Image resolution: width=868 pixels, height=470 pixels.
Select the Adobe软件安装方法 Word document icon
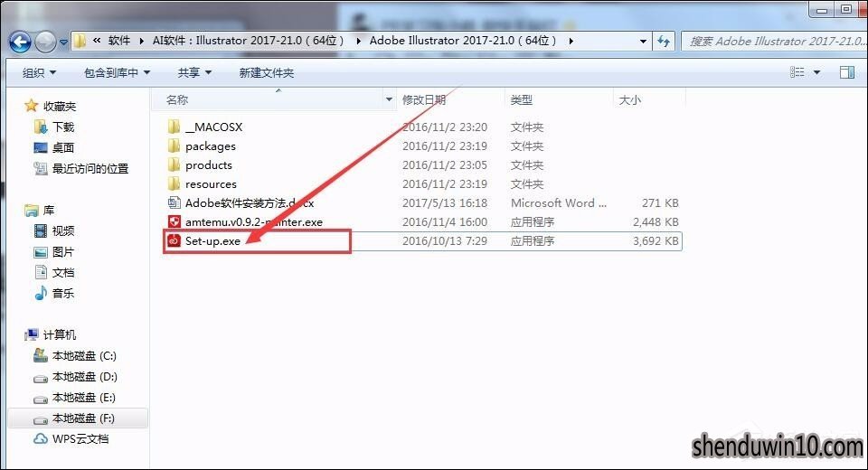pos(174,202)
